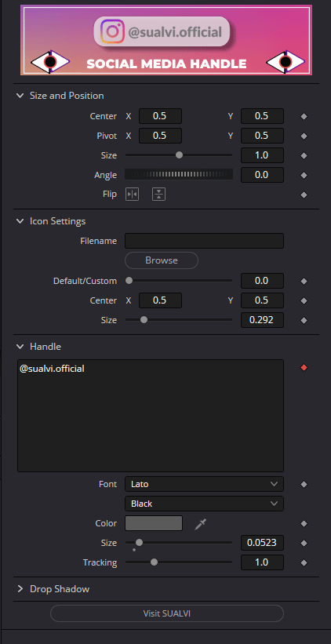Flip horizontally icon in Flip row
The image size is (331, 644).
click(133, 195)
